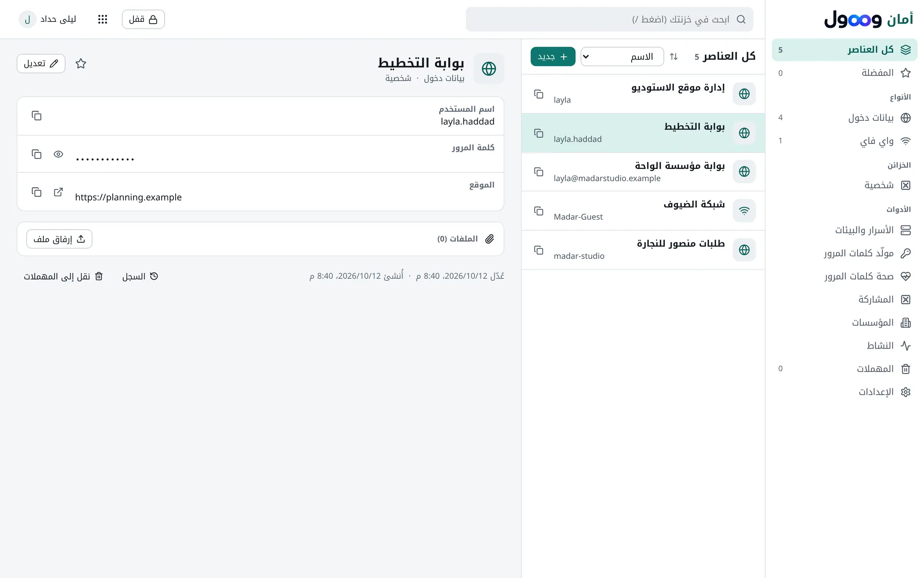Copy the بوابة التخطيط list entry value
This screenshot has width=924, height=578.
click(x=538, y=133)
